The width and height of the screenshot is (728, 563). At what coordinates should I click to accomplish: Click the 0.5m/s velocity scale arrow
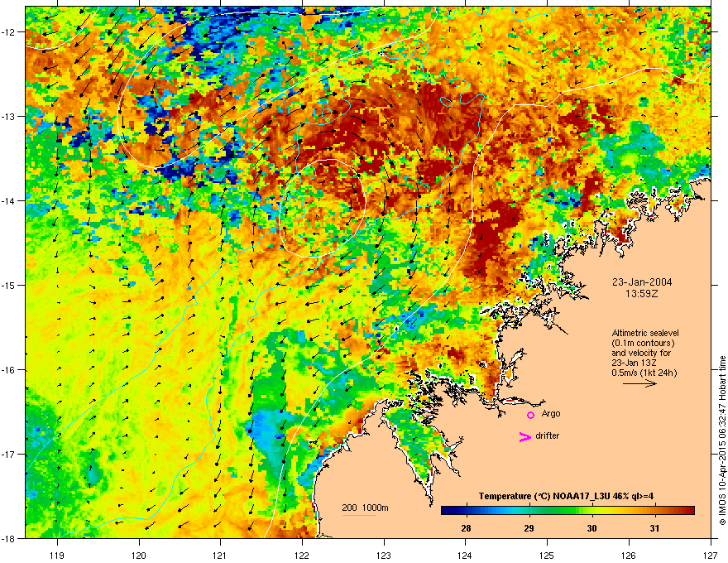coord(639,383)
